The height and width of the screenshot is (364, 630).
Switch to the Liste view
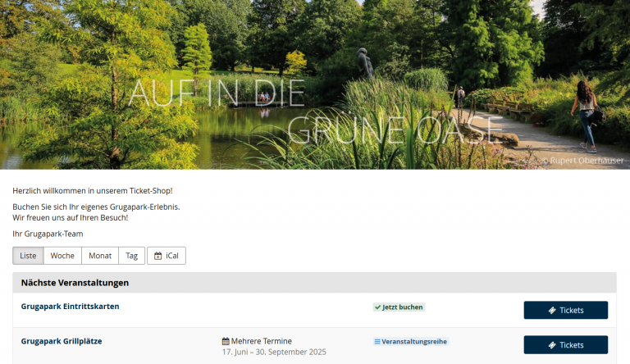click(28, 256)
